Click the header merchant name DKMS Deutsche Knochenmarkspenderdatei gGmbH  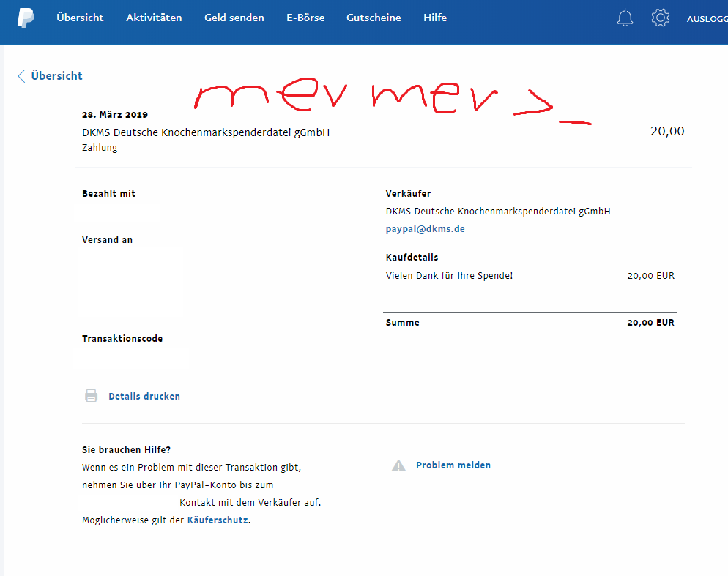[x=206, y=132]
